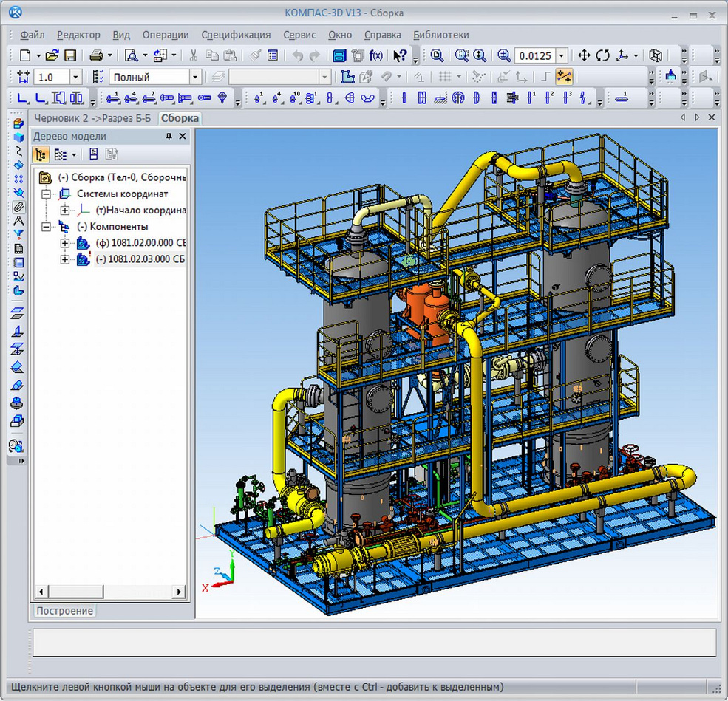Open the f(x) variables icon
The image size is (728, 701).
pos(377,55)
